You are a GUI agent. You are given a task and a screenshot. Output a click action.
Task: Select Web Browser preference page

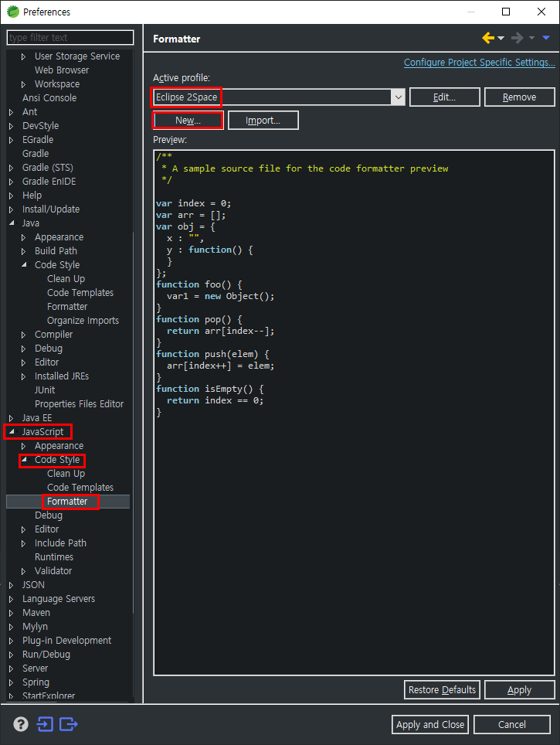click(x=62, y=70)
